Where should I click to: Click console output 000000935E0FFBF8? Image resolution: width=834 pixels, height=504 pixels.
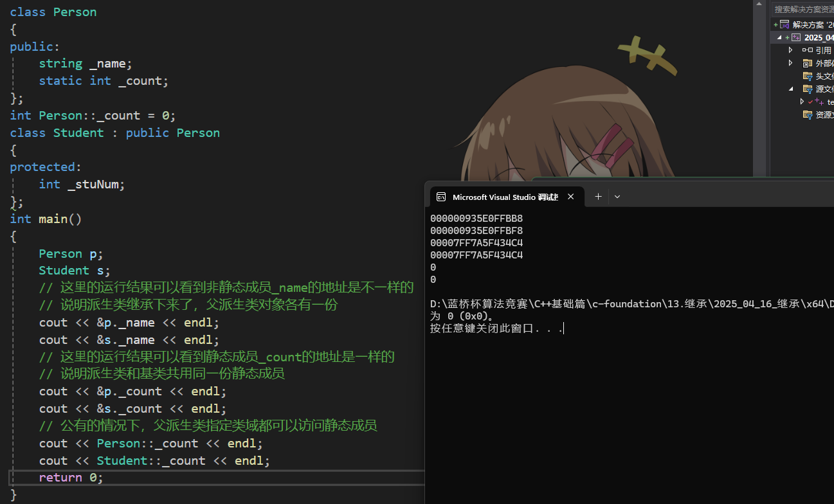[476, 231]
